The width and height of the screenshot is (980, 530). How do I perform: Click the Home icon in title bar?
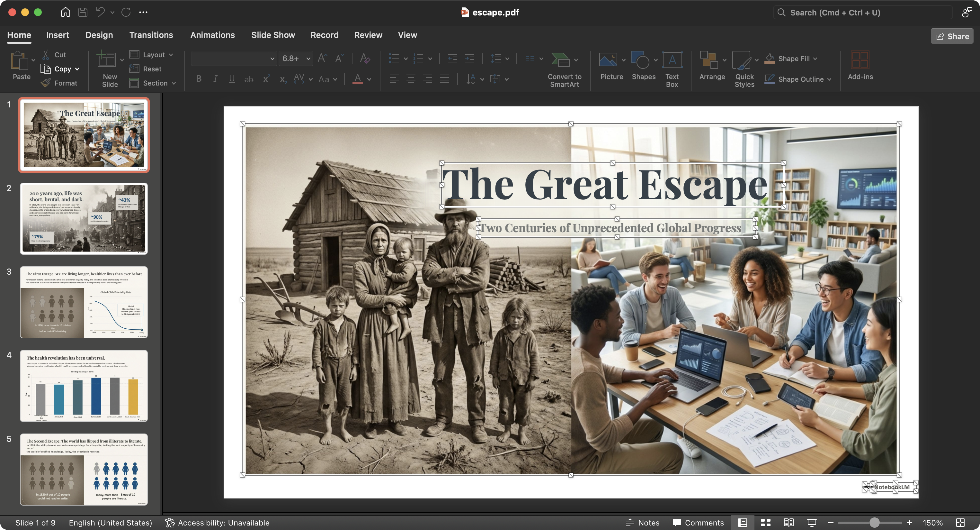tap(66, 12)
